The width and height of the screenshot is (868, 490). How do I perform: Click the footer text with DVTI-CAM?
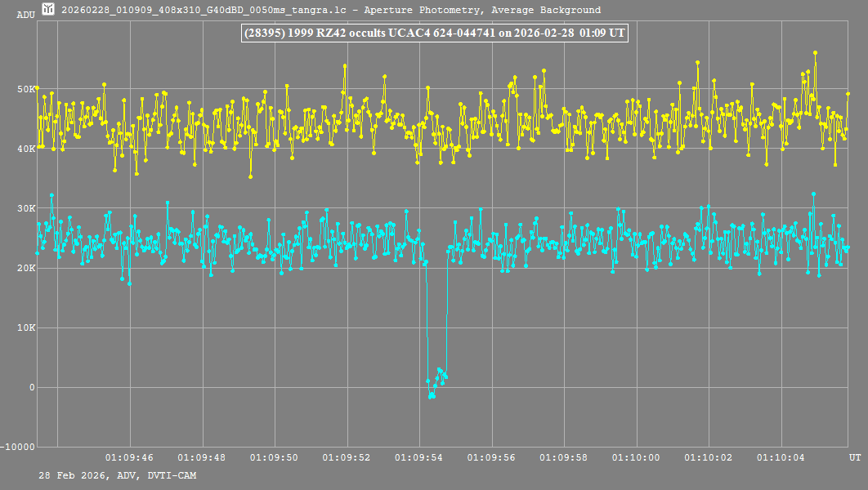[x=117, y=475]
